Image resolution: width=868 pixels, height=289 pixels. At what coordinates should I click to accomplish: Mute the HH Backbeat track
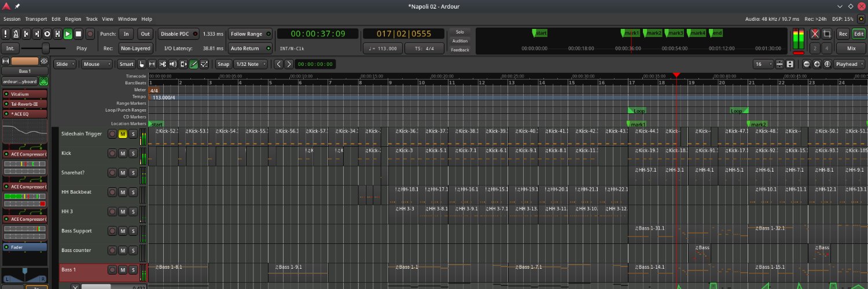[x=122, y=192]
